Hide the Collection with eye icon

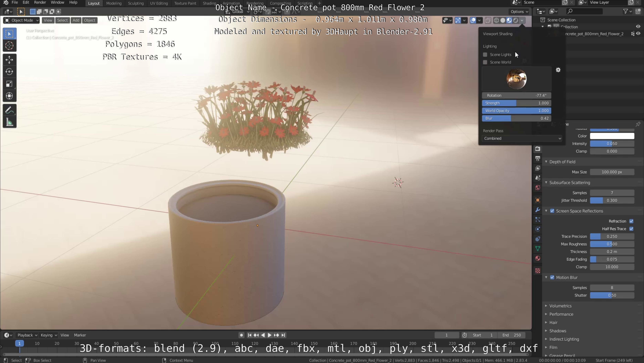(638, 27)
